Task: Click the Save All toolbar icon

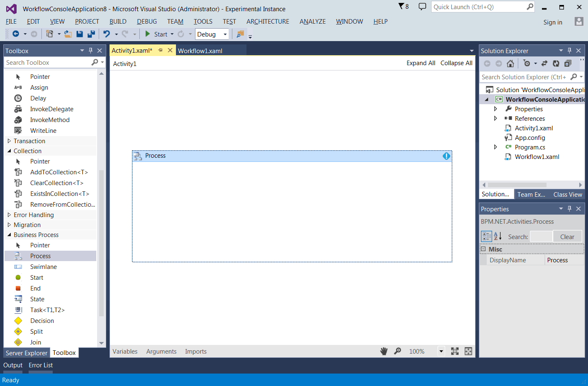Action: pyautogui.click(x=91, y=34)
